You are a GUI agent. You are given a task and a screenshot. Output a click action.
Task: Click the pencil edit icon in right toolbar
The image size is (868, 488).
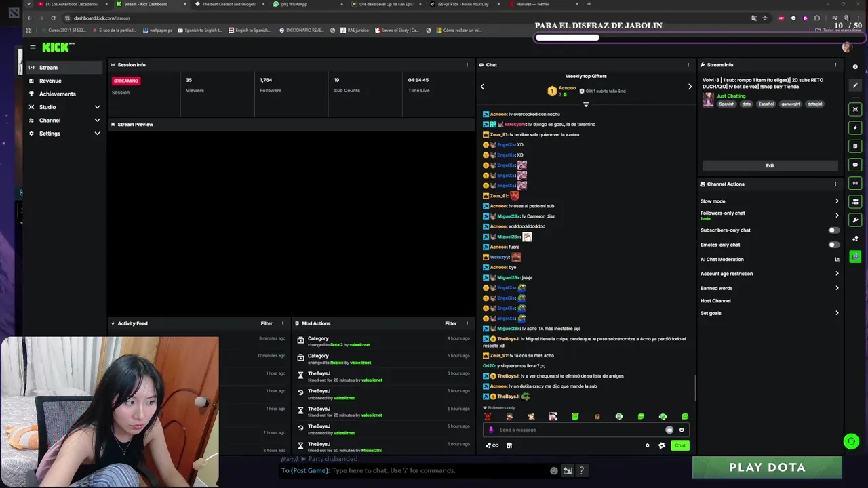tap(855, 85)
